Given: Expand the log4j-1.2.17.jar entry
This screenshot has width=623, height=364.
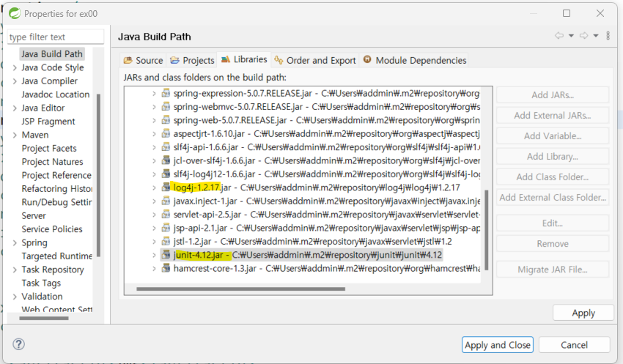Looking at the screenshot, I should click(154, 187).
